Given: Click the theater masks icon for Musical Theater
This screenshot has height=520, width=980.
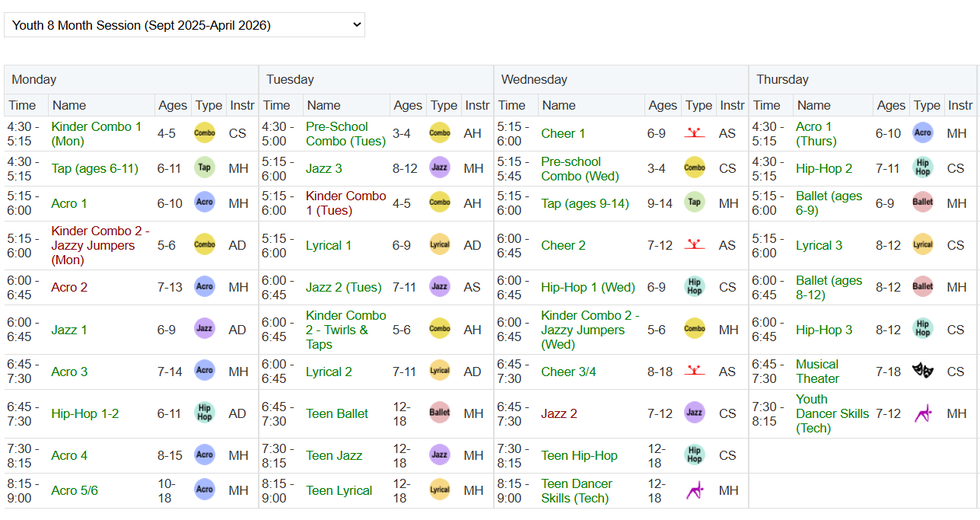Looking at the screenshot, I should point(922,371).
